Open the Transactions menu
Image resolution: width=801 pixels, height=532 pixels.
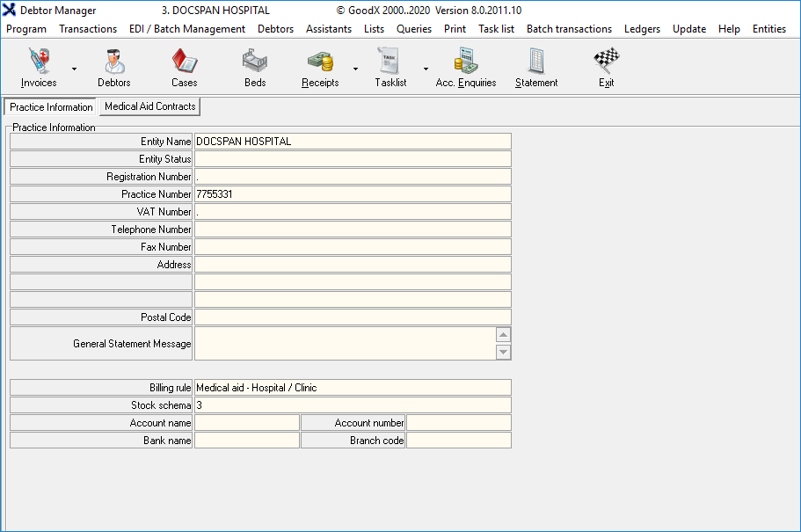(88, 29)
